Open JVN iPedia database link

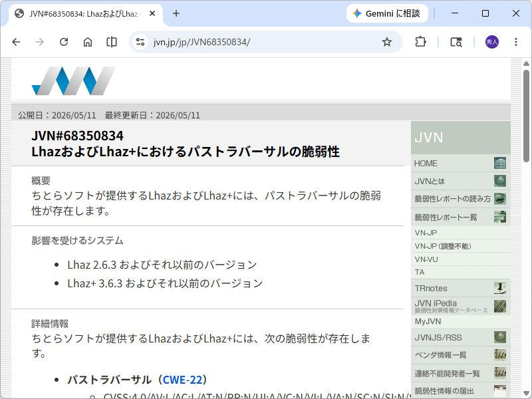click(x=460, y=306)
